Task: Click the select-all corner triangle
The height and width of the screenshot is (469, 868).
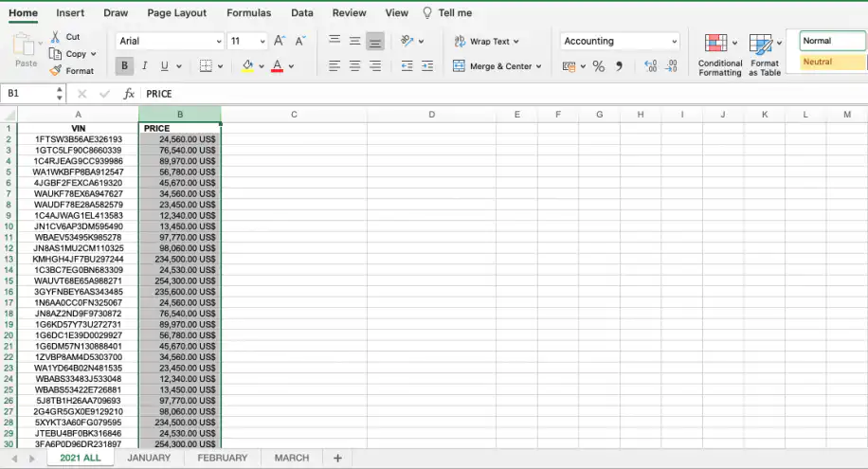Action: click(9, 115)
